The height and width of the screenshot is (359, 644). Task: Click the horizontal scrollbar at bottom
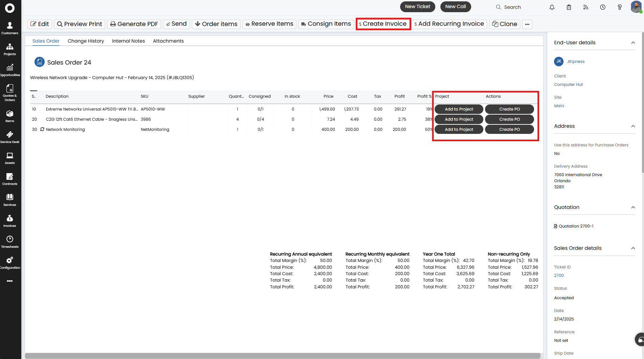point(282,356)
